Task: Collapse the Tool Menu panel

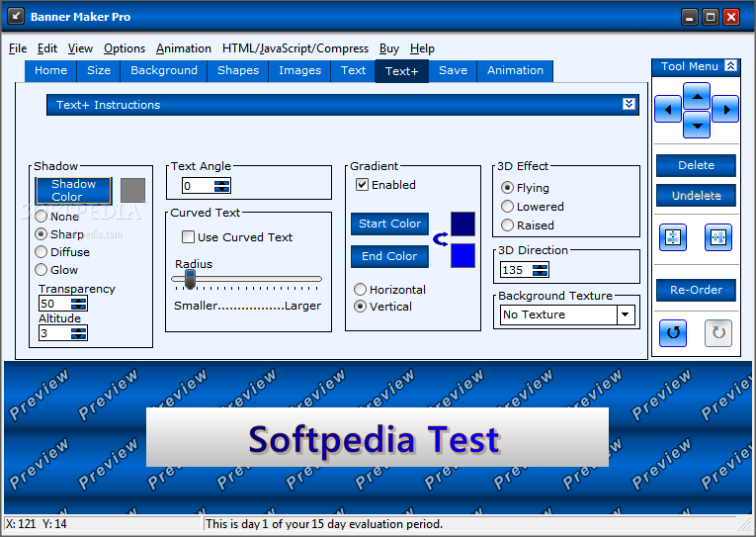Action: coord(730,66)
